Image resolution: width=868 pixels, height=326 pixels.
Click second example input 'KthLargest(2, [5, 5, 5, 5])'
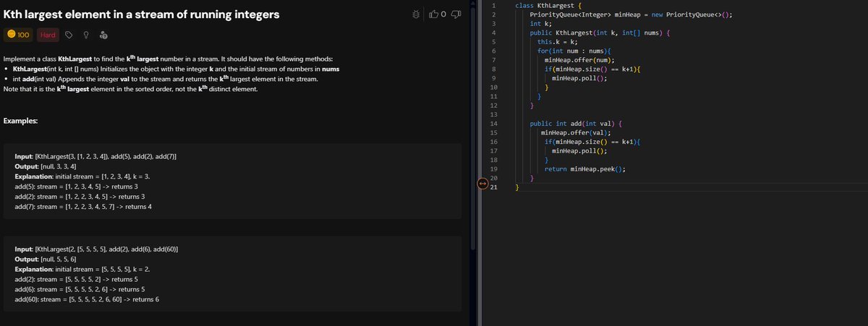tap(97, 249)
